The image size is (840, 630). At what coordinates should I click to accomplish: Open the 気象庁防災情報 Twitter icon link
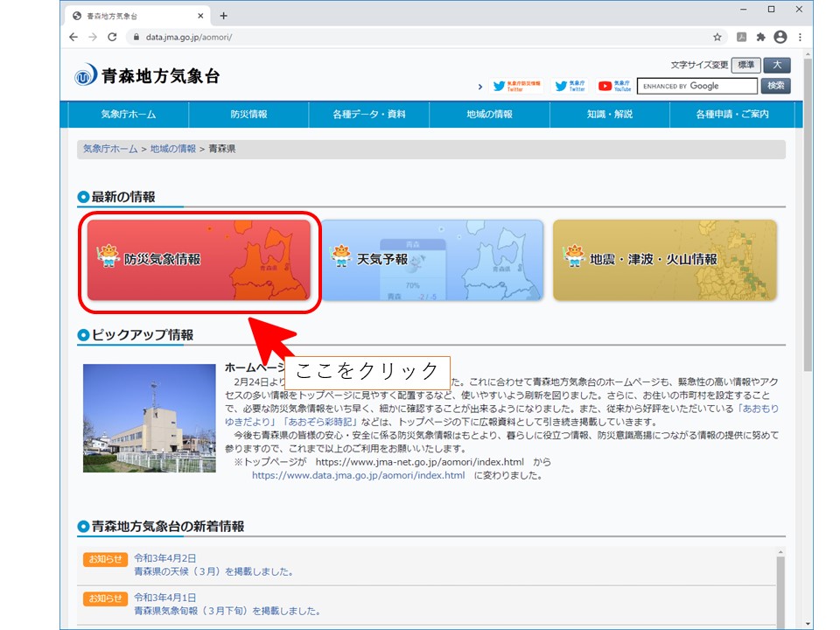(x=516, y=86)
